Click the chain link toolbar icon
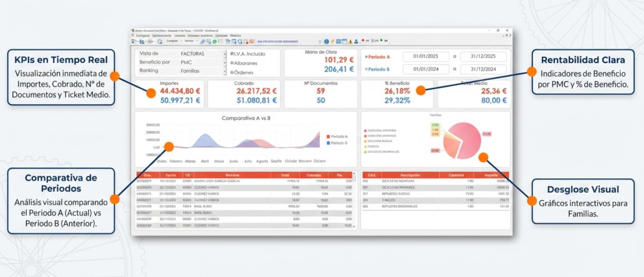Image resolution: width=644 pixels, height=277 pixels. (x=202, y=41)
